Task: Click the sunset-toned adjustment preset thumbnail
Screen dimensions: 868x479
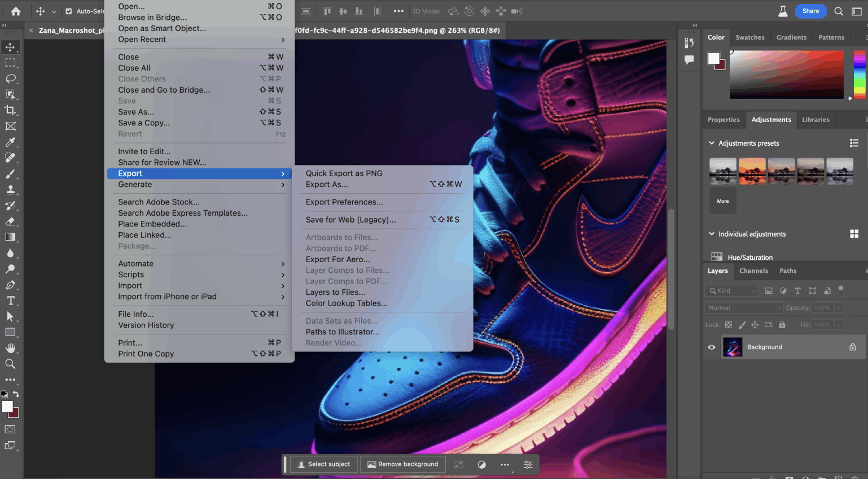Action: pyautogui.click(x=752, y=171)
